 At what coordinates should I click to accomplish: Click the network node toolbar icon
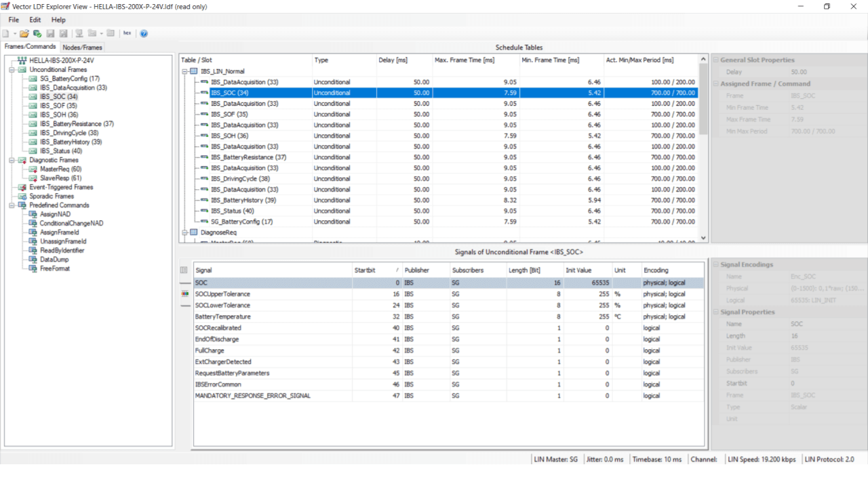[79, 33]
